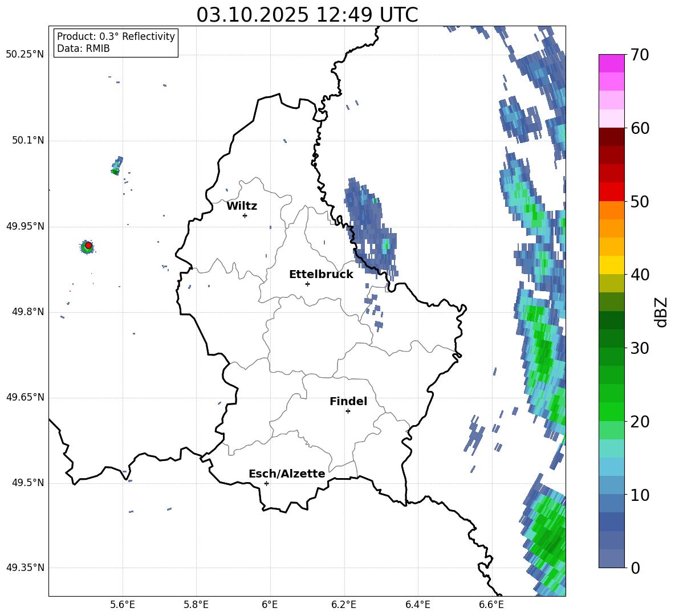Click the Esch/Alzette station cross marker
675x616 pixels.
[266, 483]
